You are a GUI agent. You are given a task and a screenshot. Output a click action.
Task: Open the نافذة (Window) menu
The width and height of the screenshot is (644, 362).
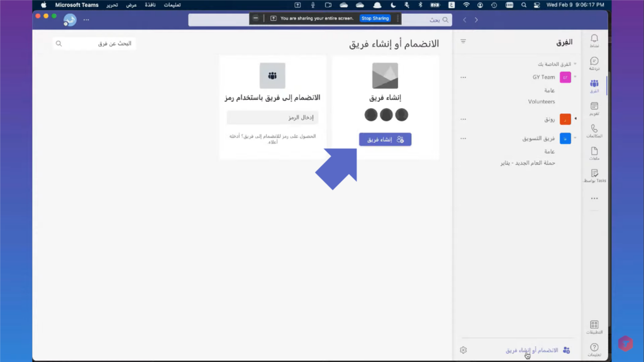coord(150,5)
